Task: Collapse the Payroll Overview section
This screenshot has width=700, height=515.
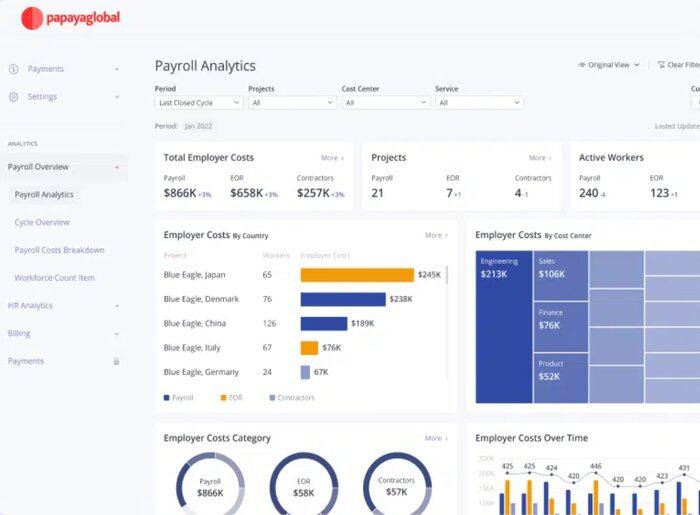Action: coord(116,167)
